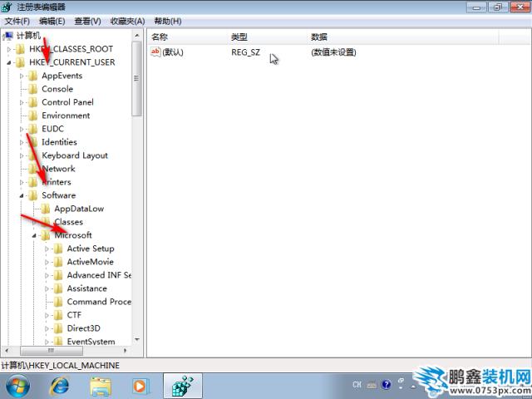Open the 编辑(E) menu

tap(52, 22)
